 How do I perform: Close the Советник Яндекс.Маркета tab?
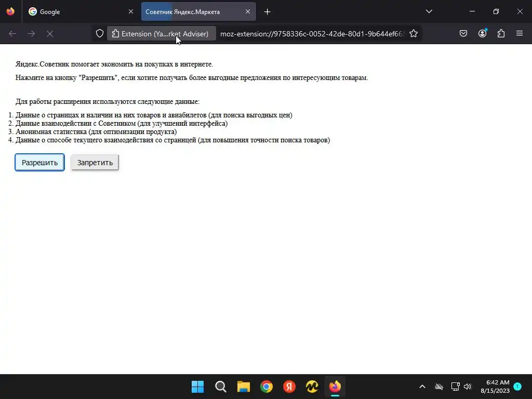[x=248, y=11]
